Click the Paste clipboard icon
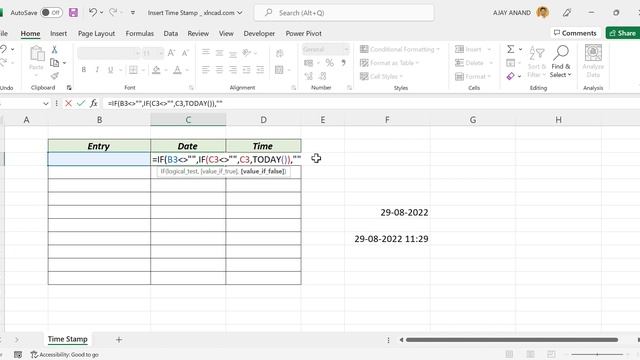Screen dimensions: 640x360 coord(37,54)
